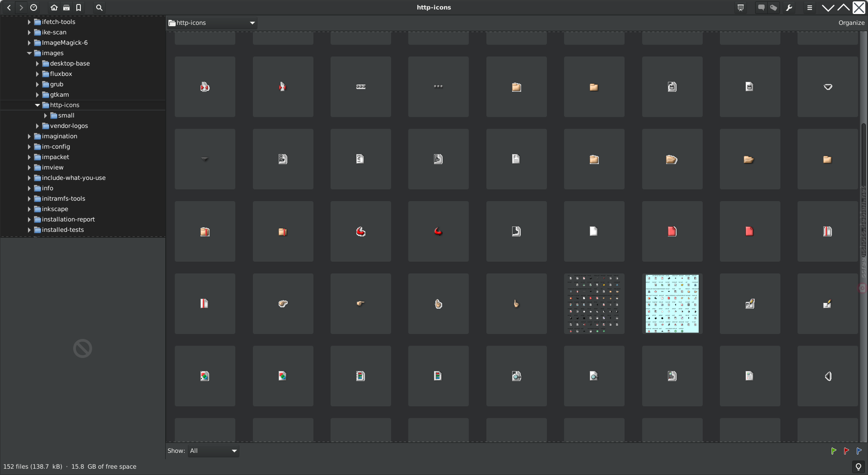868x475 pixels.
Task: Open the comment editor button
Action: tap(761, 8)
